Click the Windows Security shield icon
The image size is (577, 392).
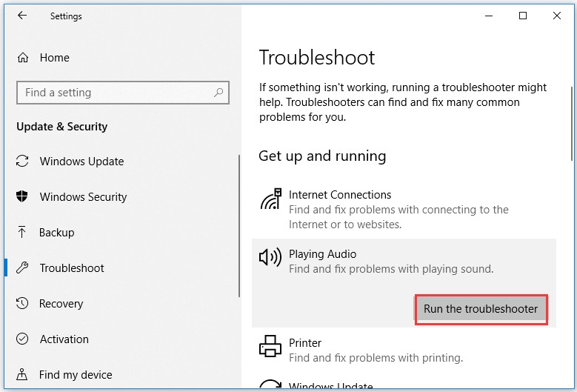[x=23, y=197]
